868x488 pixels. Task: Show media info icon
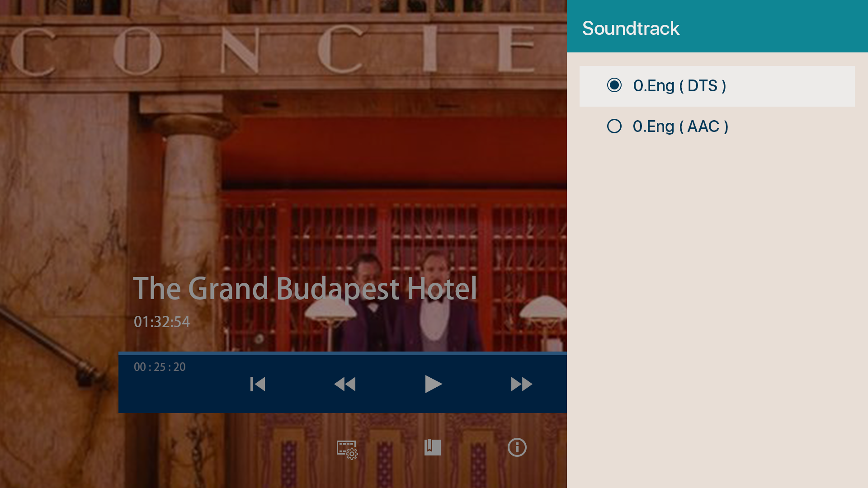(517, 447)
